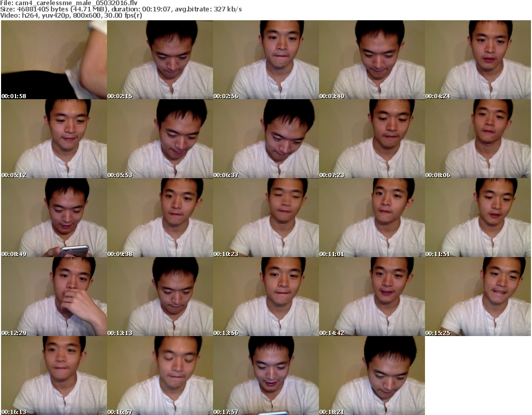Viewport: 532px width, 415px height.
Task: Select the frame timestamped 00:15:25
Action: [x=478, y=297]
